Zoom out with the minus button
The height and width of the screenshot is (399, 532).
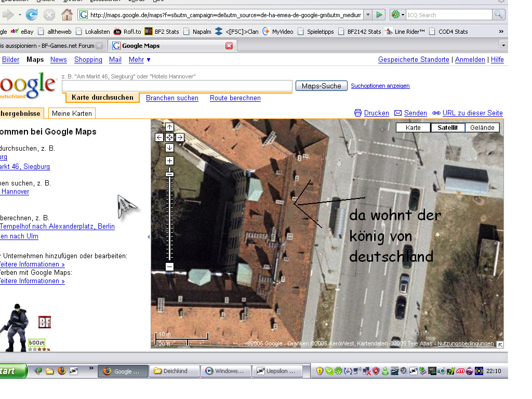169,267
